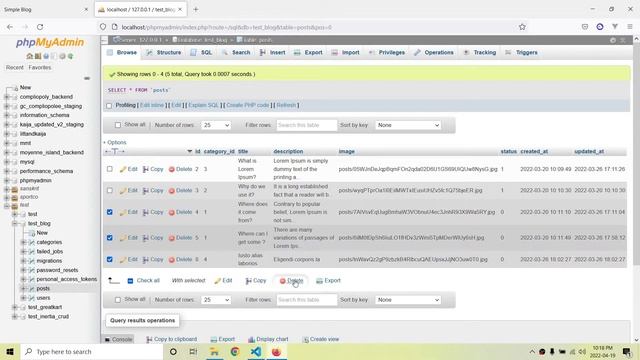This screenshot has width=640, height=360.
Task: Click Copy to clipboard in results operations
Action: (x=171, y=339)
